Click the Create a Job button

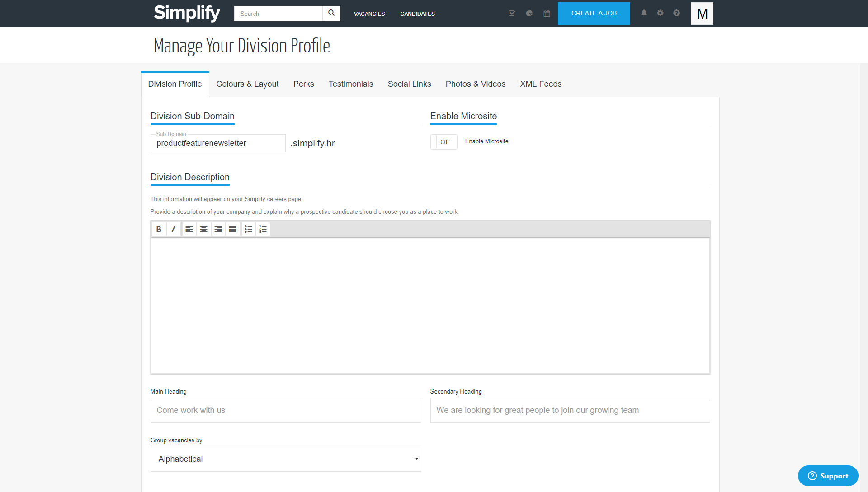pos(594,14)
